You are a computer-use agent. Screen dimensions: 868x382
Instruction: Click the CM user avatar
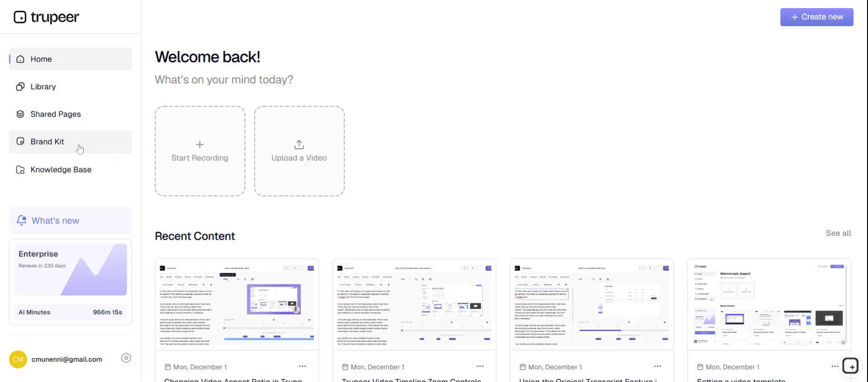[x=18, y=359]
